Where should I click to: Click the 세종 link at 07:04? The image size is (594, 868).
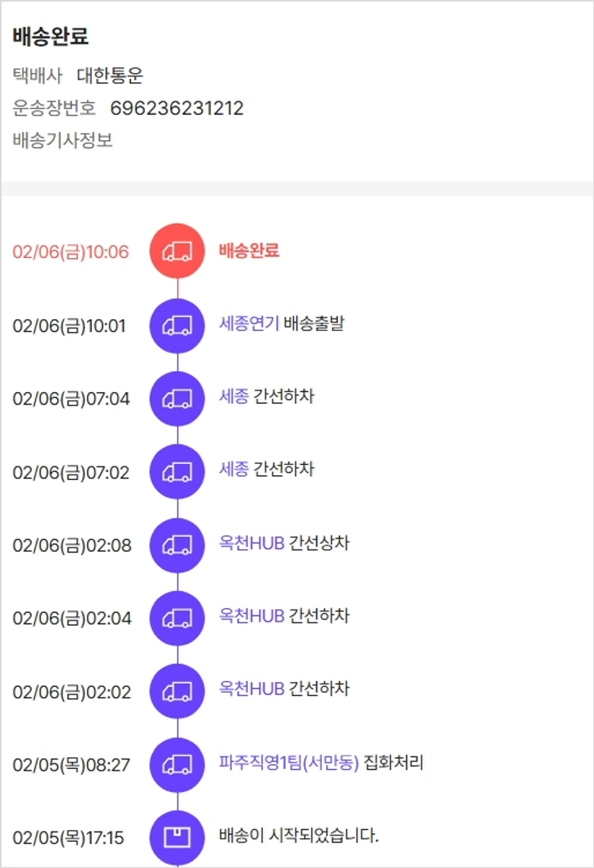click(234, 396)
